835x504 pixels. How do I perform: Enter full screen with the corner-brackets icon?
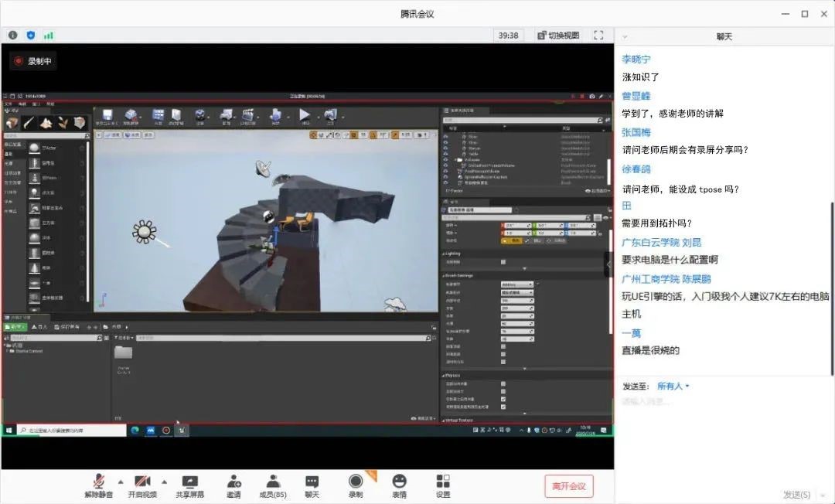pos(598,35)
